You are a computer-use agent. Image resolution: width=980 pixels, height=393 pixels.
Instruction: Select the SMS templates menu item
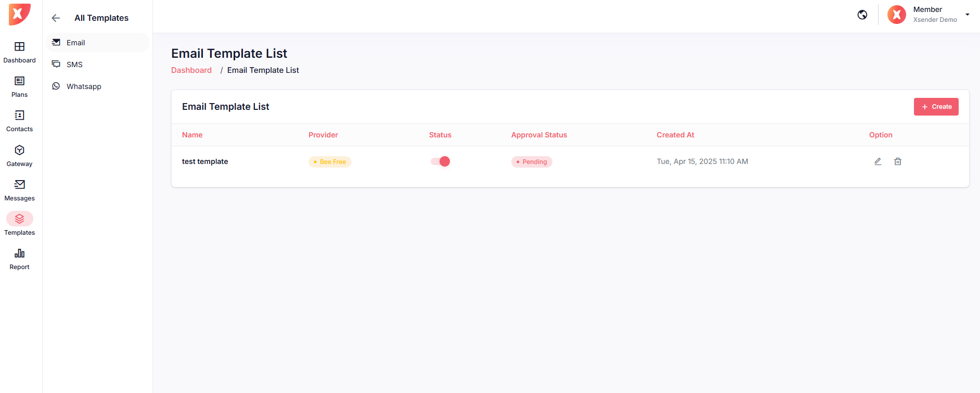coord(74,65)
